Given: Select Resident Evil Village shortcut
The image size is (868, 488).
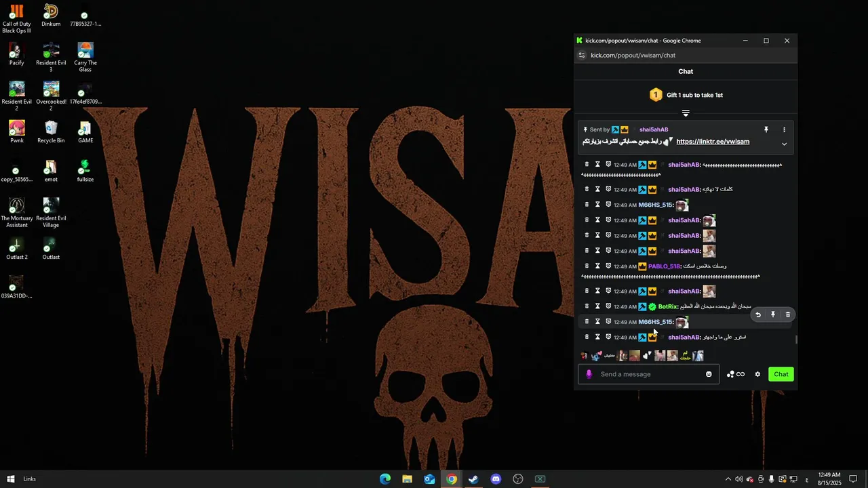Looking at the screenshot, I should [51, 213].
